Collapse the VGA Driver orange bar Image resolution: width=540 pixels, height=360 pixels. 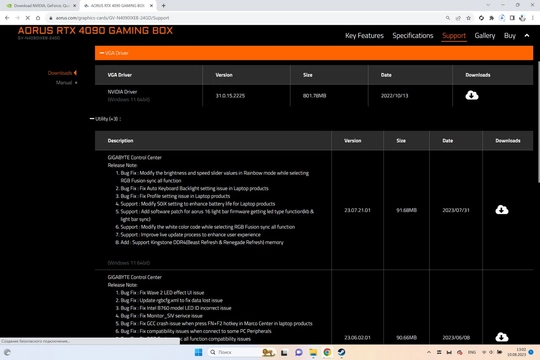(x=314, y=53)
